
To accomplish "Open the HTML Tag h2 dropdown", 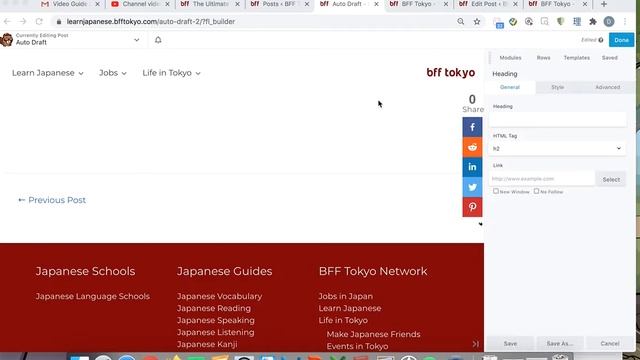I will coord(557,149).
